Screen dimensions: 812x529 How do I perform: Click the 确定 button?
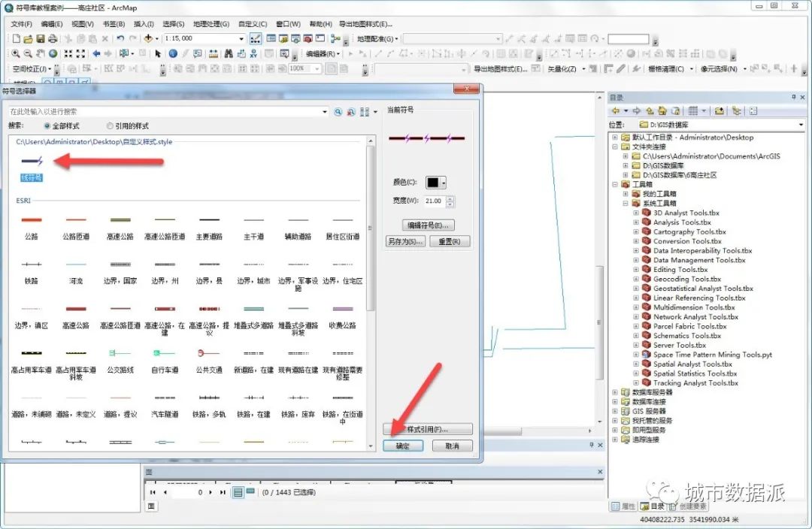403,446
